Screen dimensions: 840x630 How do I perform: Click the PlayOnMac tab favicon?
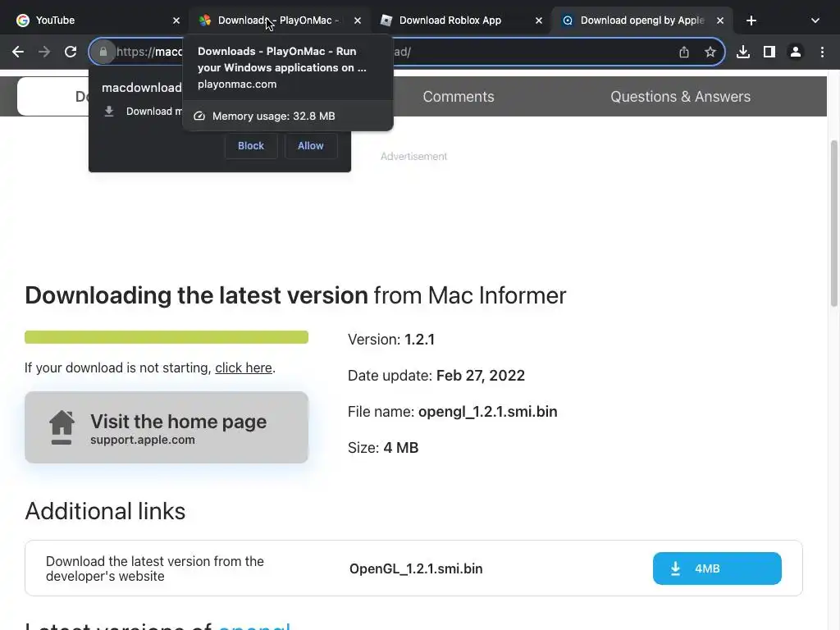point(204,21)
